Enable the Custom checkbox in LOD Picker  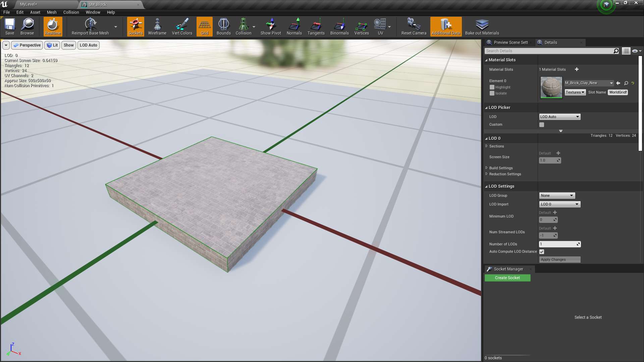(x=541, y=124)
